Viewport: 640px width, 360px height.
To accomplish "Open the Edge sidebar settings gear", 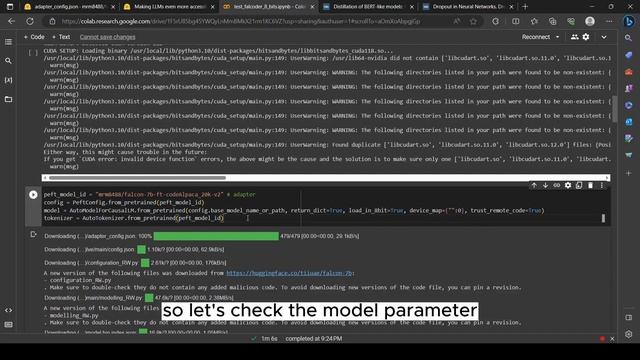I will [629, 334].
